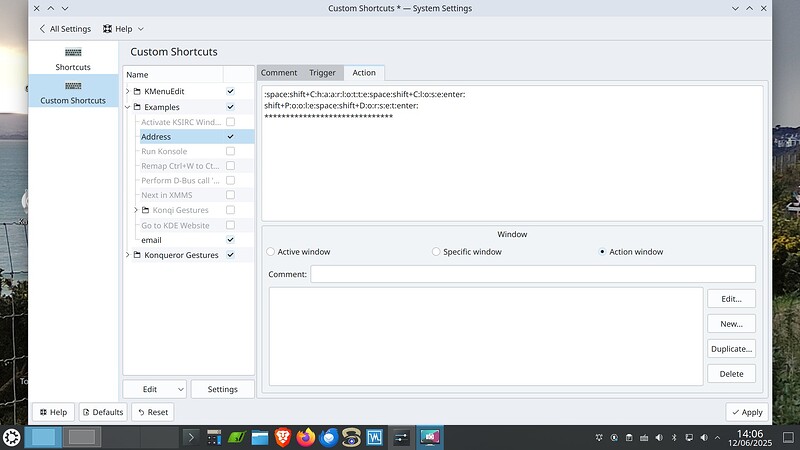Expand the KMenuEdit tree group

128,91
